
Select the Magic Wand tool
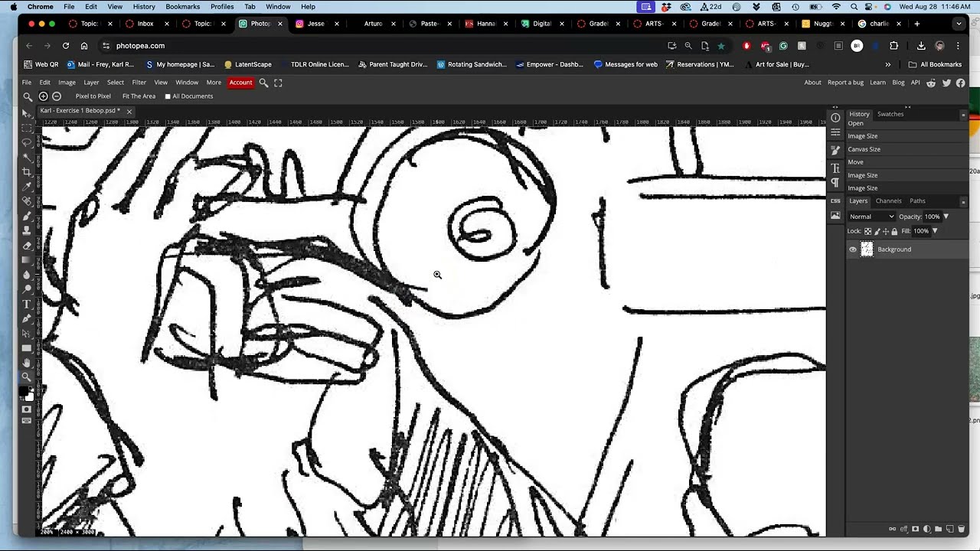(x=27, y=156)
